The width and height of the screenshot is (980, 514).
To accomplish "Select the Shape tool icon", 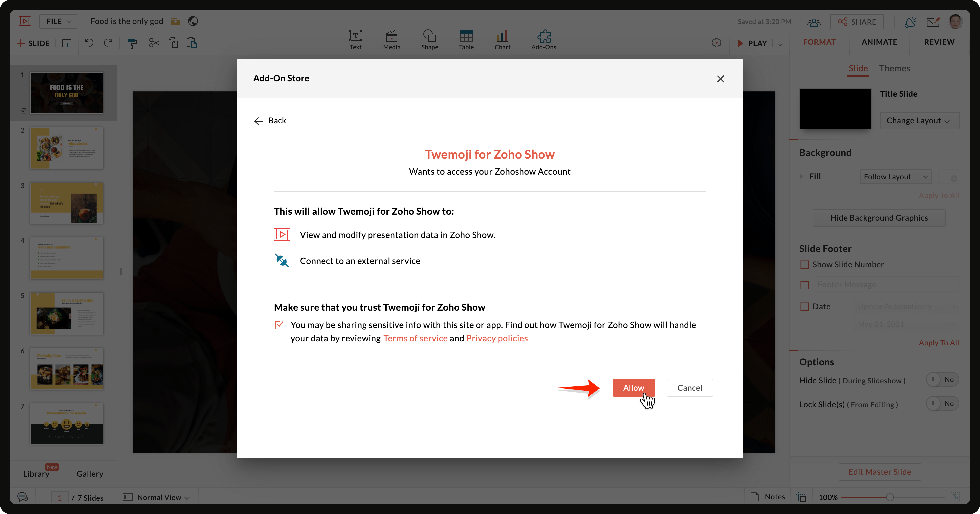I will point(430,40).
